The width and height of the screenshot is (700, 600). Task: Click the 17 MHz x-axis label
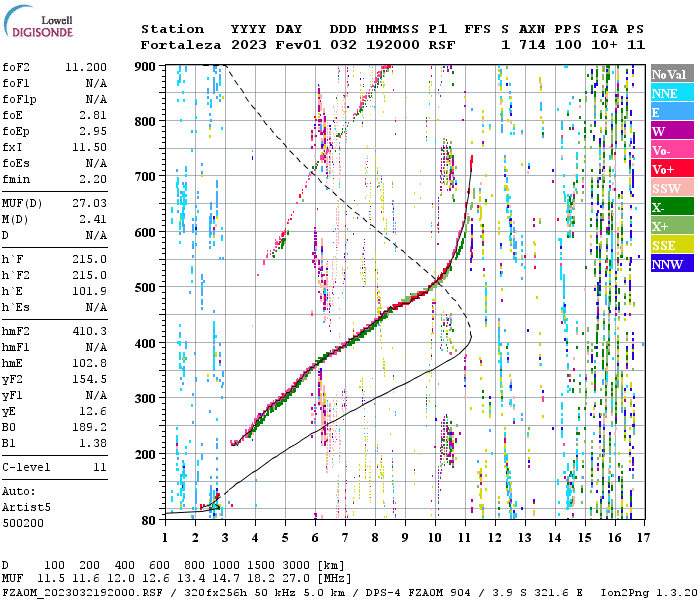click(x=643, y=538)
